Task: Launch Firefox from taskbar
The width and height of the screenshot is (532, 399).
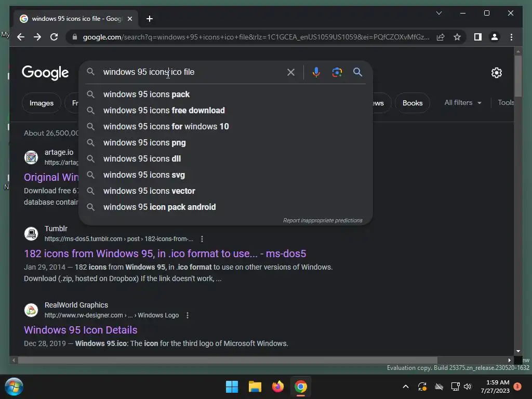Action: (277, 387)
